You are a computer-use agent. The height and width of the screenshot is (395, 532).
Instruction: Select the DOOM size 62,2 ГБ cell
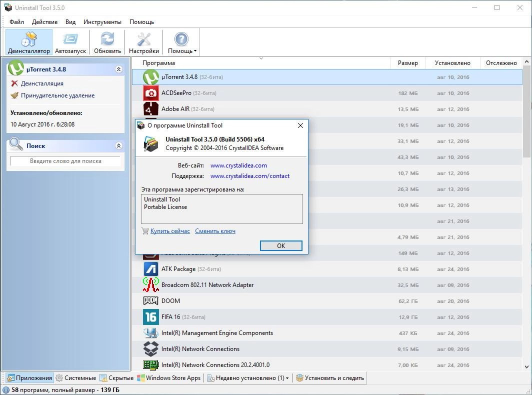click(x=408, y=301)
